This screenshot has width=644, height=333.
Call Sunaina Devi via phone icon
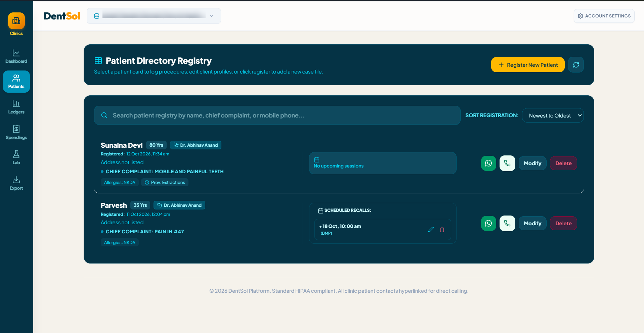coord(507,163)
